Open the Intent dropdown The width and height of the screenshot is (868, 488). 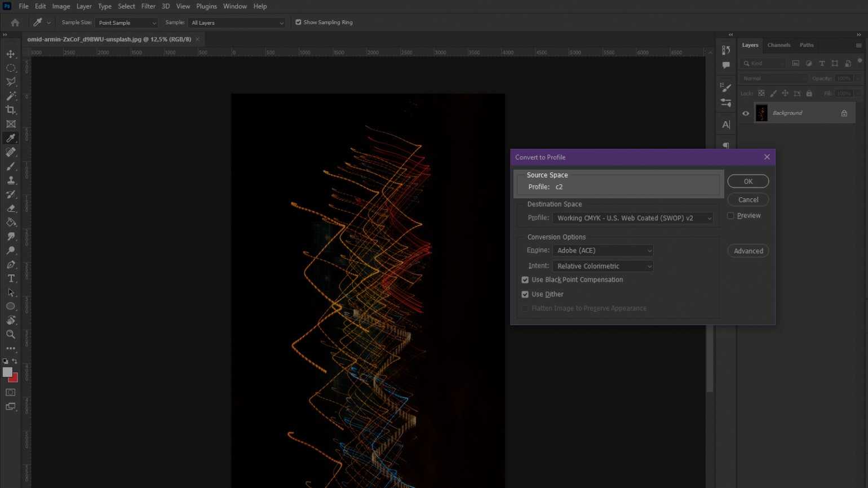click(603, 266)
